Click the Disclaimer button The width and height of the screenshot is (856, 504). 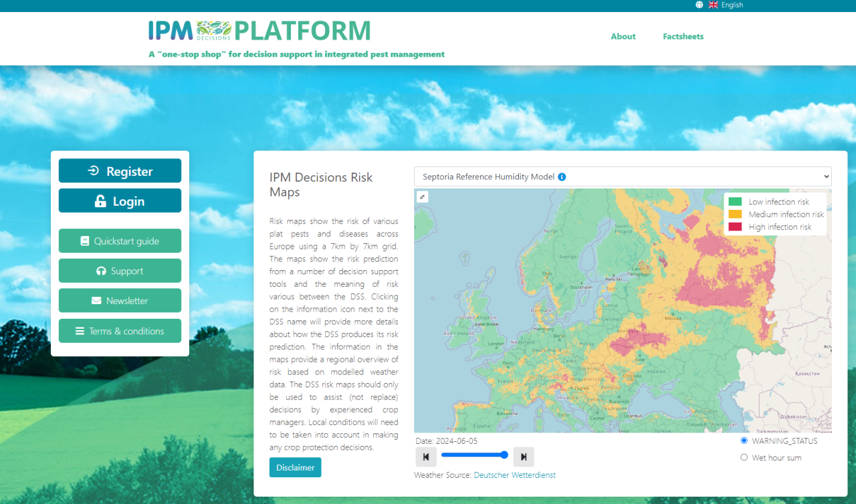295,467
